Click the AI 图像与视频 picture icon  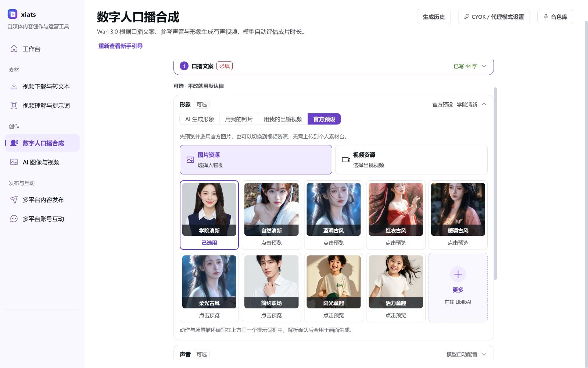(x=14, y=162)
